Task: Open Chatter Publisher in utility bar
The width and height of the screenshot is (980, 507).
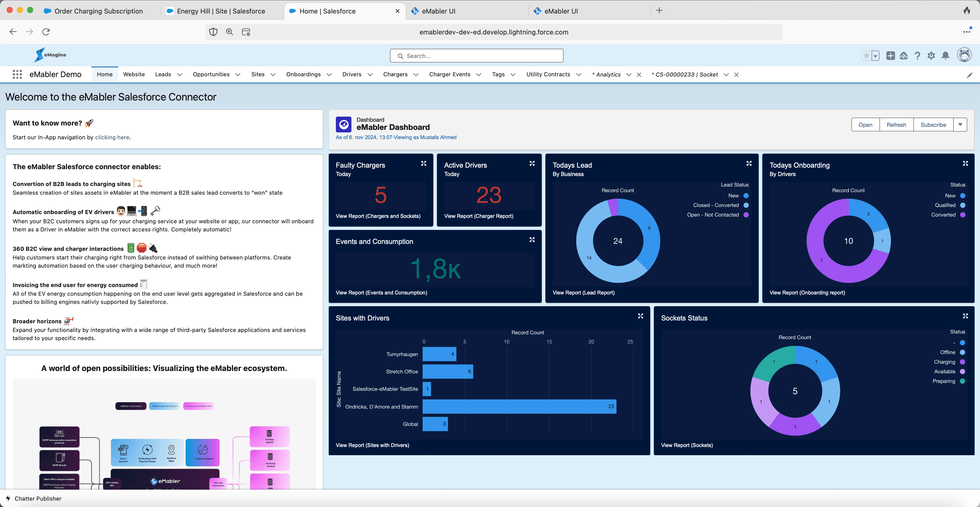Action: click(x=33, y=498)
